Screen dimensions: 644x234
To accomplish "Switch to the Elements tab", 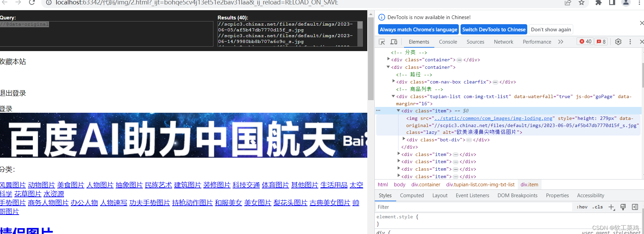I will coord(419,42).
